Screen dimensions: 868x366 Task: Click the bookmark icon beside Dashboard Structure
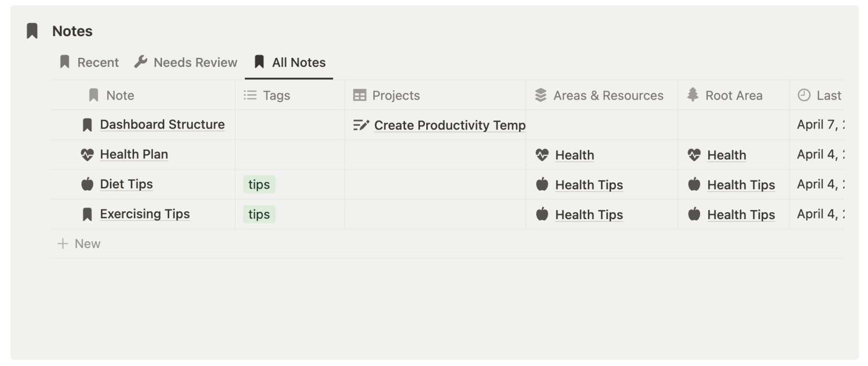87,125
